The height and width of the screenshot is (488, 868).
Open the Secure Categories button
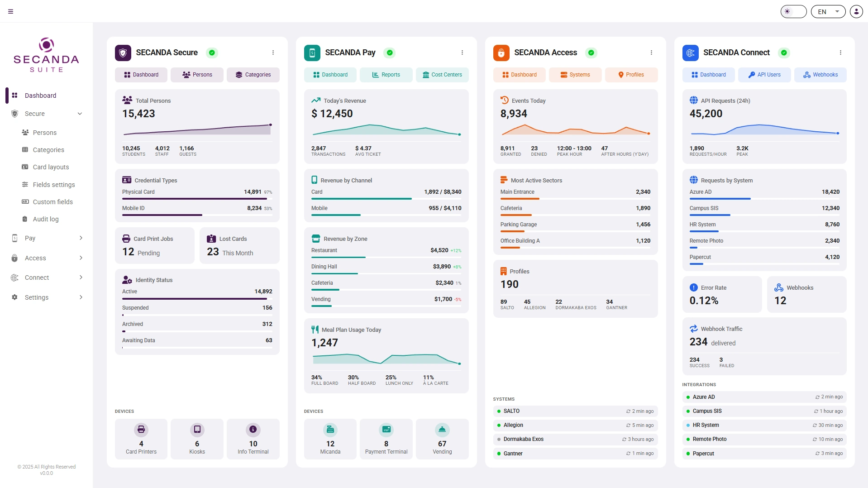click(253, 75)
